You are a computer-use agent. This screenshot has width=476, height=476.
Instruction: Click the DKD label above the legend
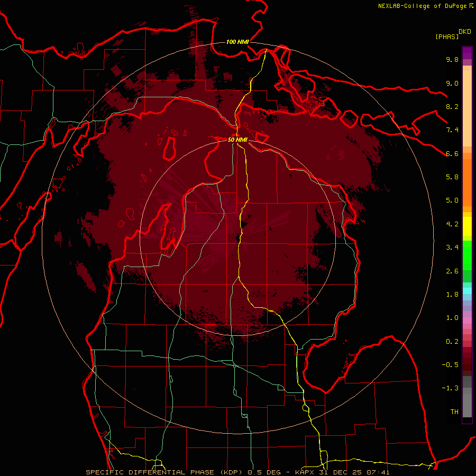465,32
